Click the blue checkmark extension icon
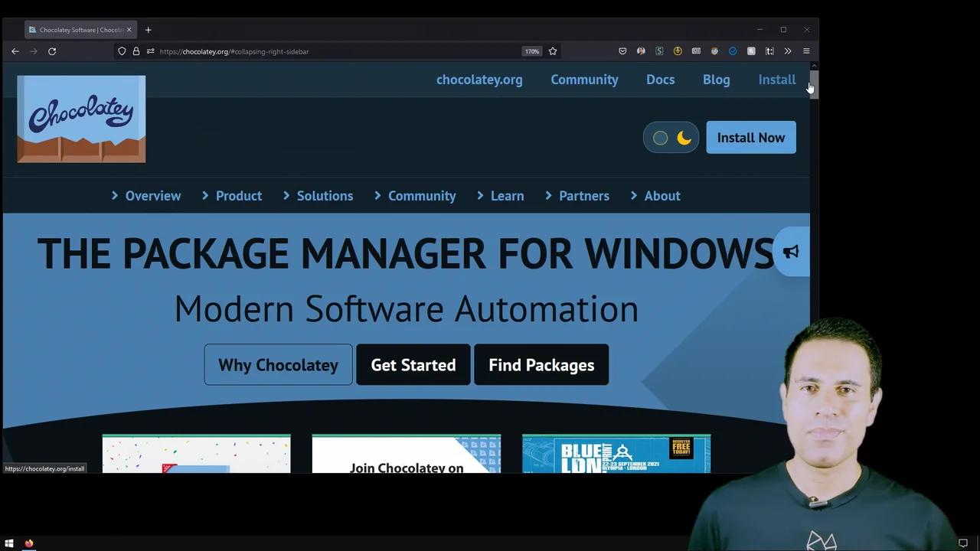Image resolution: width=980 pixels, height=551 pixels. click(x=733, y=51)
